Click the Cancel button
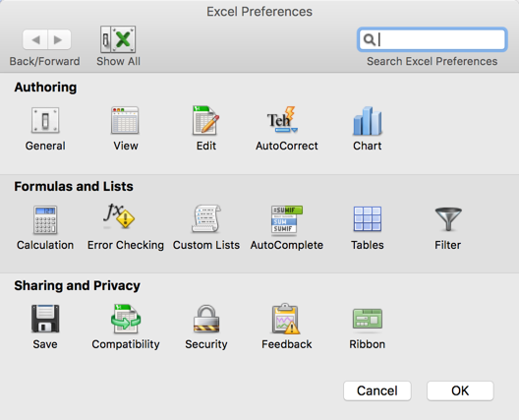This screenshot has width=519, height=420. pos(377,390)
